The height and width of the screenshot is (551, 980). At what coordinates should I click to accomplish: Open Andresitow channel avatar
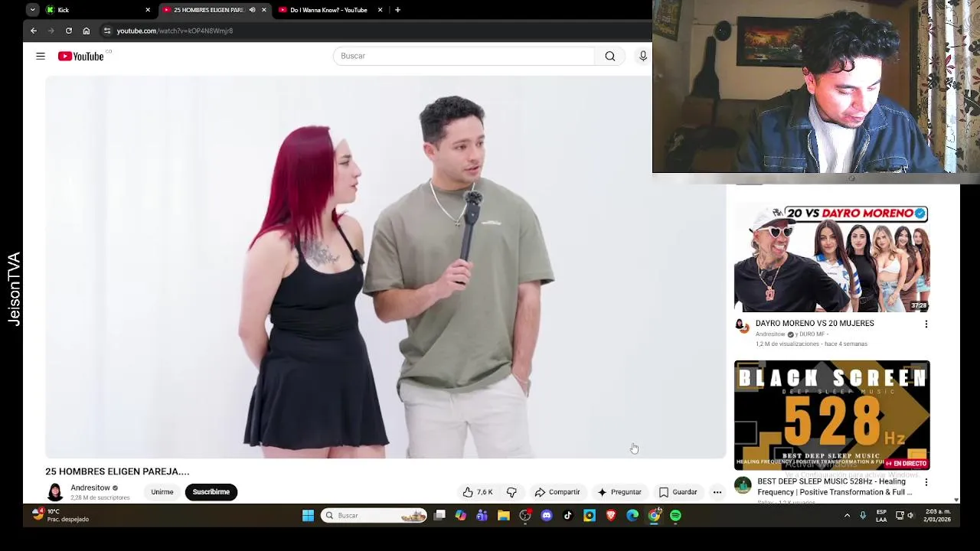(x=55, y=492)
